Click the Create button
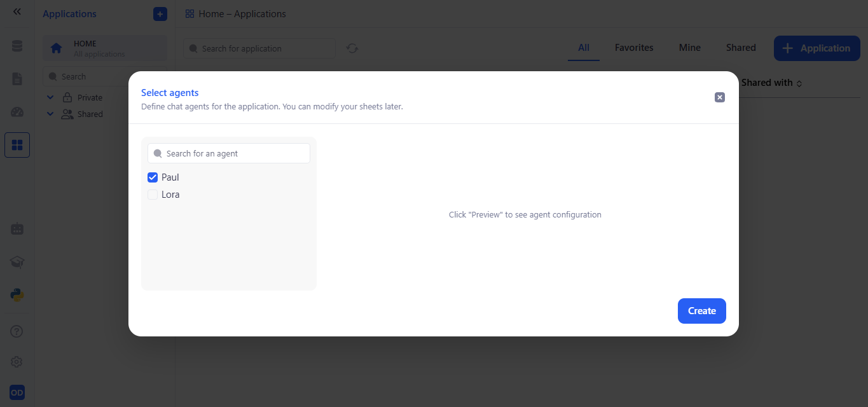The image size is (868, 407). coord(701,311)
